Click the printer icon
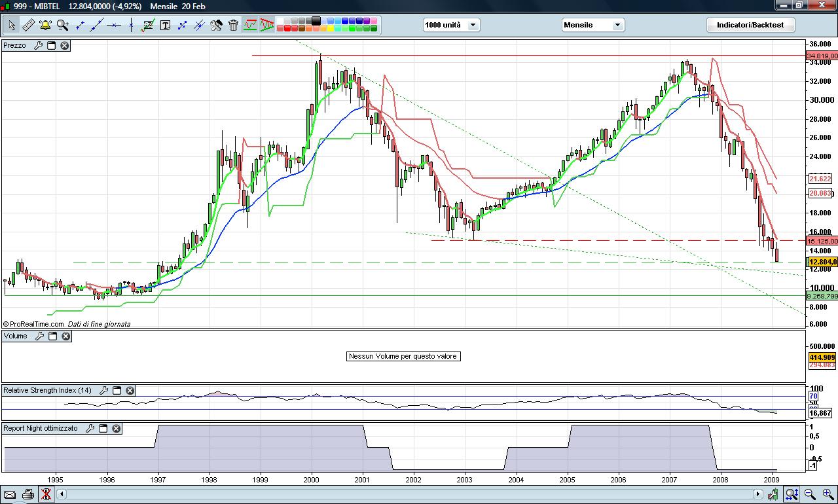Viewport: 838px width, 504px height. tap(27, 494)
